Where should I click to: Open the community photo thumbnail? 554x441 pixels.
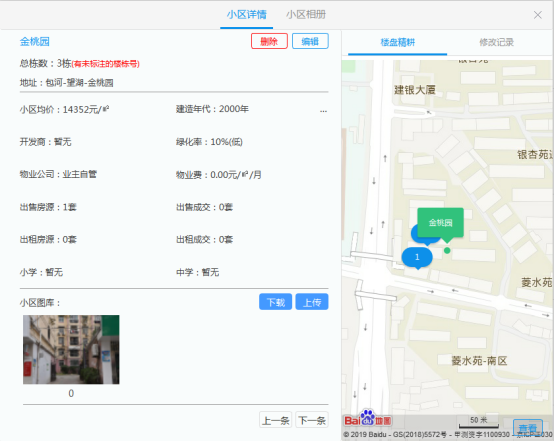(x=71, y=349)
